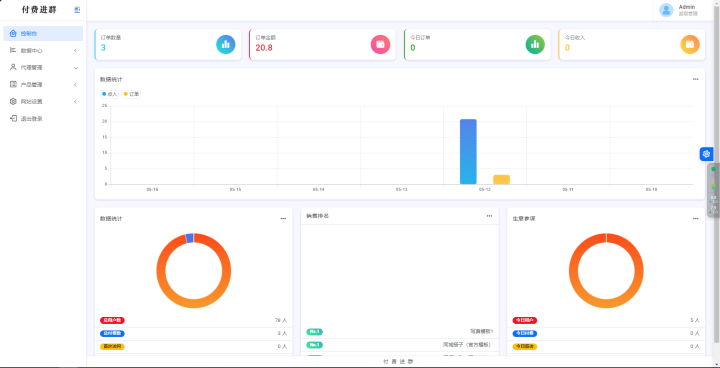
Task: Collapse the sidebar with the top toggle icon
Action: (x=77, y=10)
